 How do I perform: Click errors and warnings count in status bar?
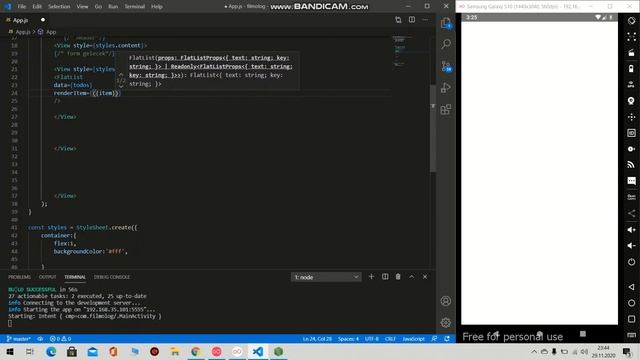60,339
